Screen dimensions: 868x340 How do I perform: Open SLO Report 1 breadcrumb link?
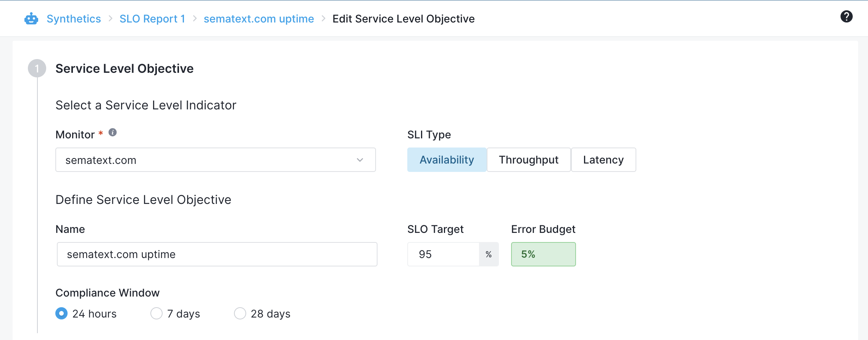152,19
